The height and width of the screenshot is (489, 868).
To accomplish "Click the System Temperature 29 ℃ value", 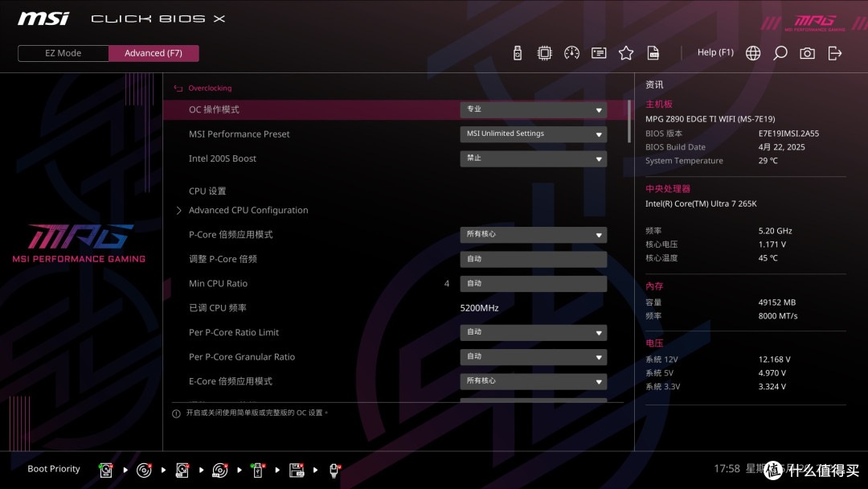I will pos(768,161).
